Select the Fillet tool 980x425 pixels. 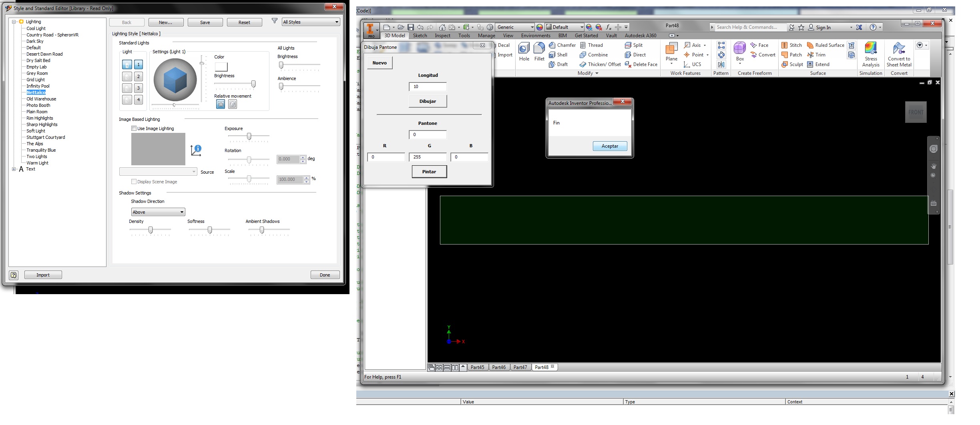click(x=539, y=51)
